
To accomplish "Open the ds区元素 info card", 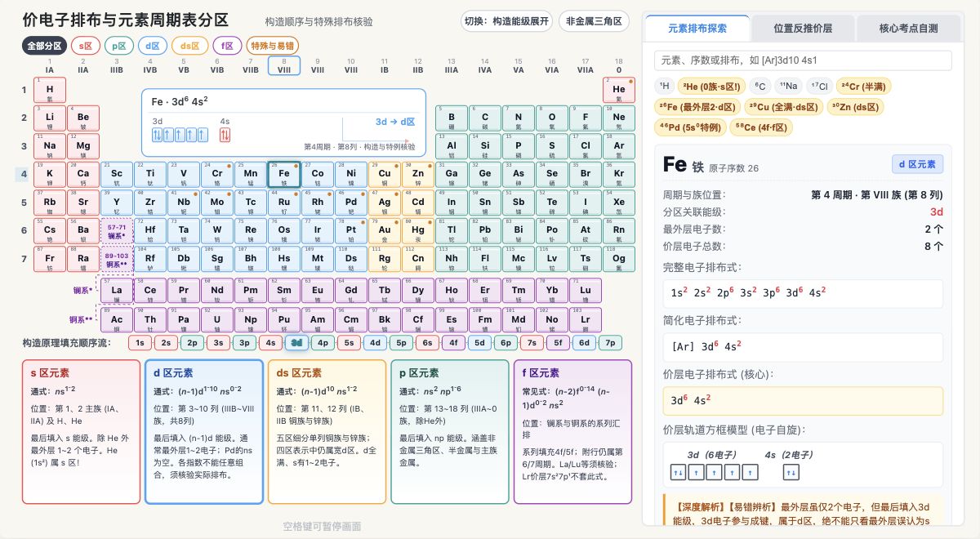I will click(327, 432).
